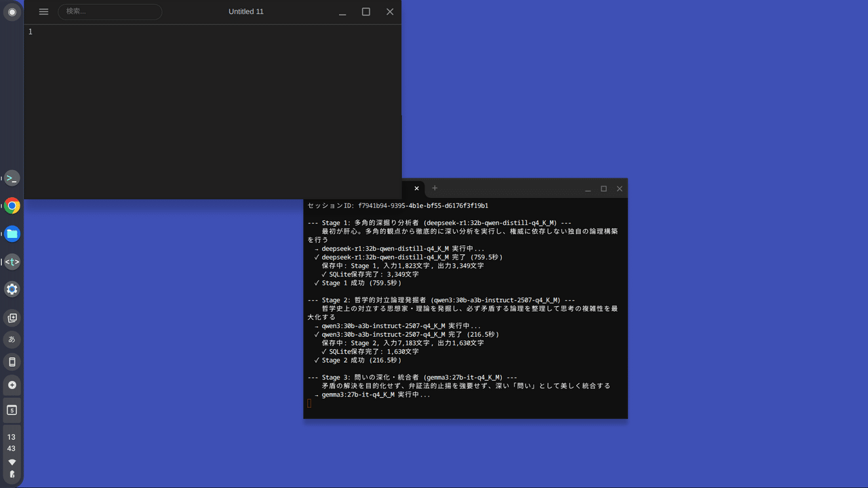Viewport: 868px width, 488px height.
Task: Toggle the あ Japanese input indicator
Action: [x=12, y=340]
